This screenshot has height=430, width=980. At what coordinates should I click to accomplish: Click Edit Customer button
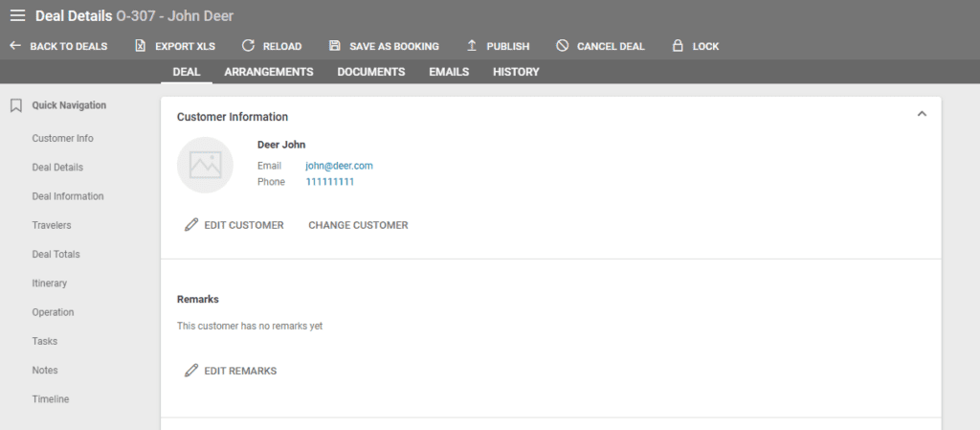[x=234, y=225]
